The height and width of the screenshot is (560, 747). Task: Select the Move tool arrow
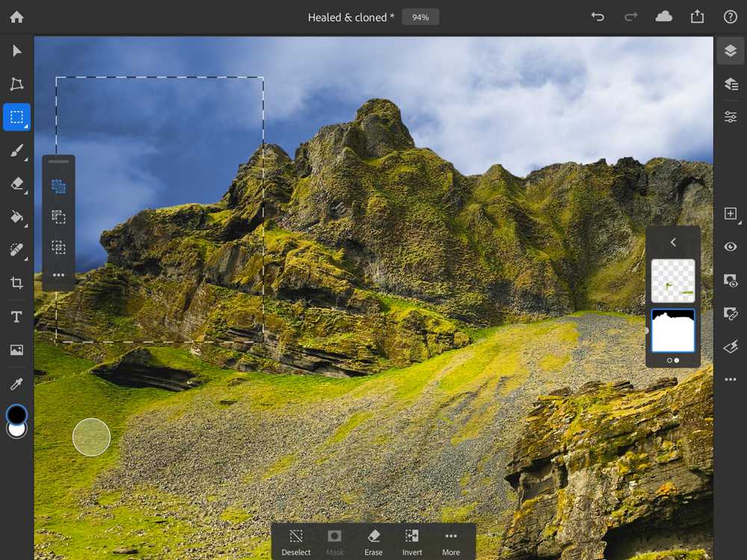16,51
